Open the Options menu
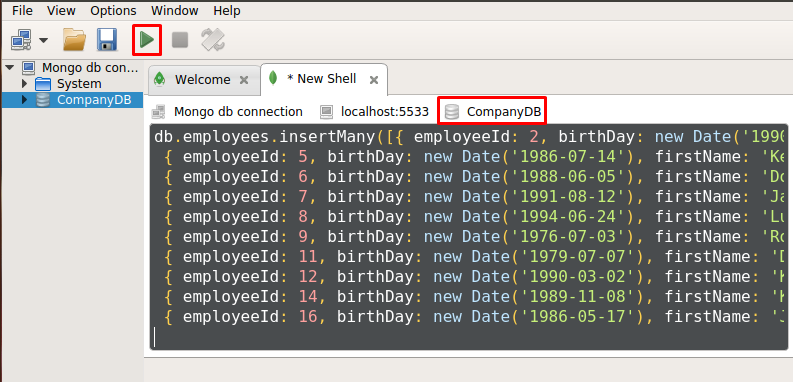793x382 pixels. [x=113, y=10]
